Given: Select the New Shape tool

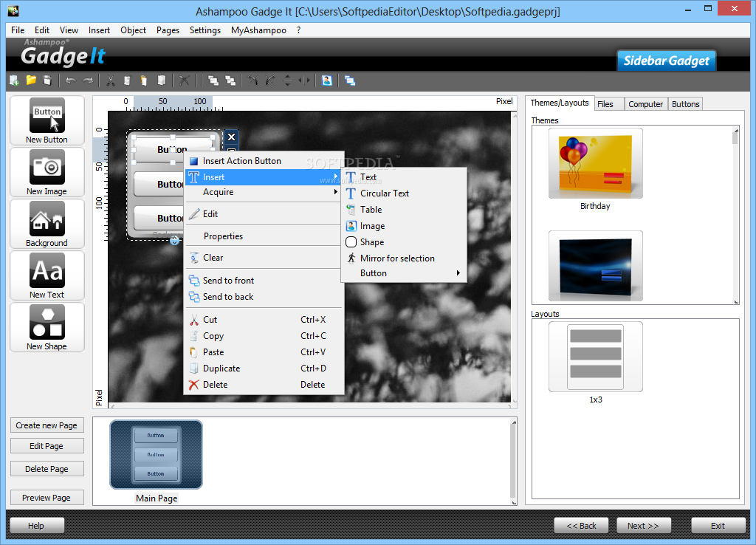Looking at the screenshot, I should pos(47,327).
